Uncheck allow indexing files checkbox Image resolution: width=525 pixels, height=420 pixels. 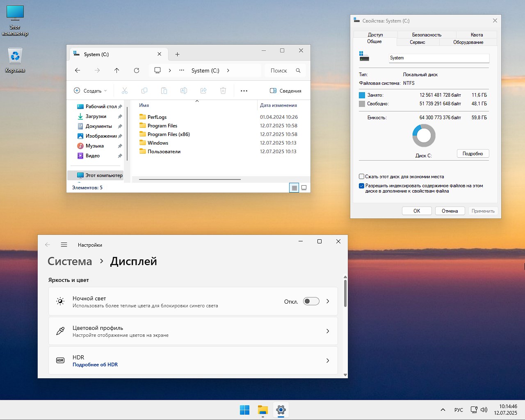(x=361, y=186)
